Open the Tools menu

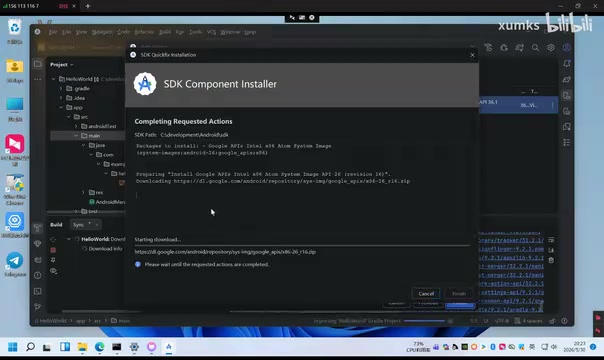pos(195,32)
